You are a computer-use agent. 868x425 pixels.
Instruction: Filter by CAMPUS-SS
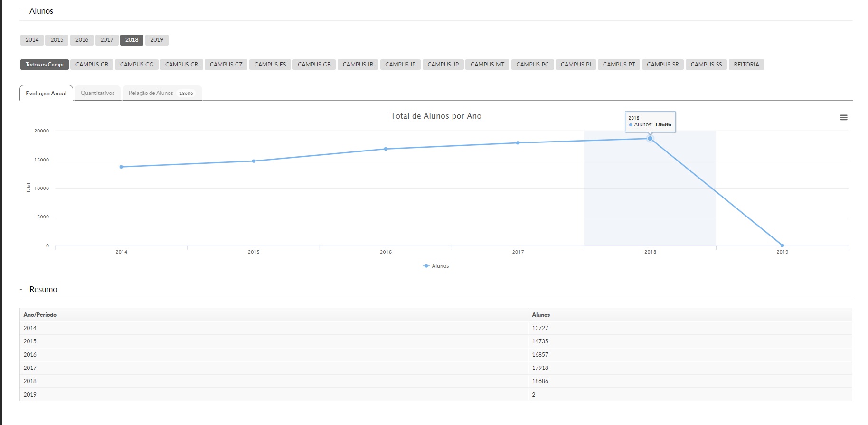pyautogui.click(x=706, y=65)
